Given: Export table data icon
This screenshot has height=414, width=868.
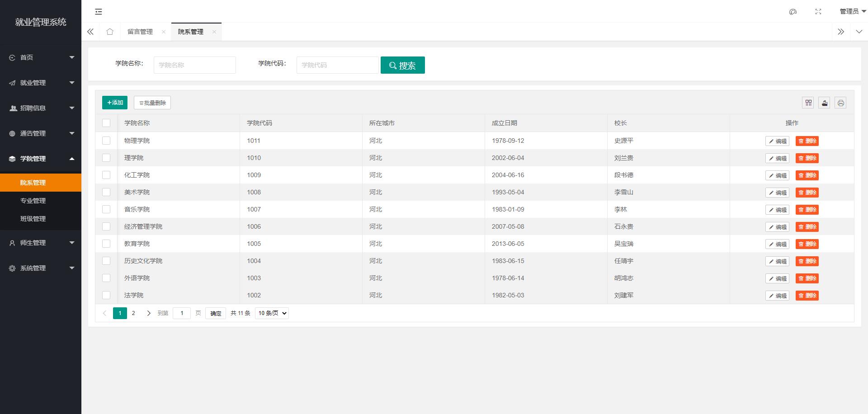Looking at the screenshot, I should click(825, 103).
